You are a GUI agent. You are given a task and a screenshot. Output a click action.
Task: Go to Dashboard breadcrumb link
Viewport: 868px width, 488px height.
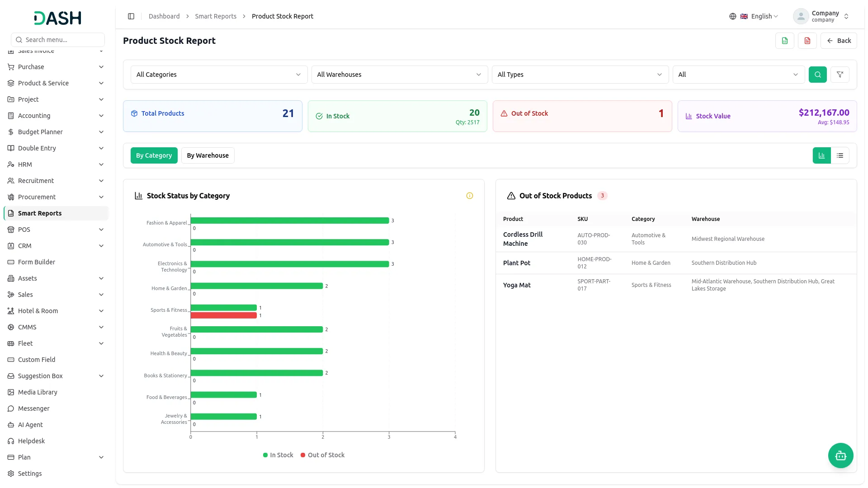pos(164,16)
